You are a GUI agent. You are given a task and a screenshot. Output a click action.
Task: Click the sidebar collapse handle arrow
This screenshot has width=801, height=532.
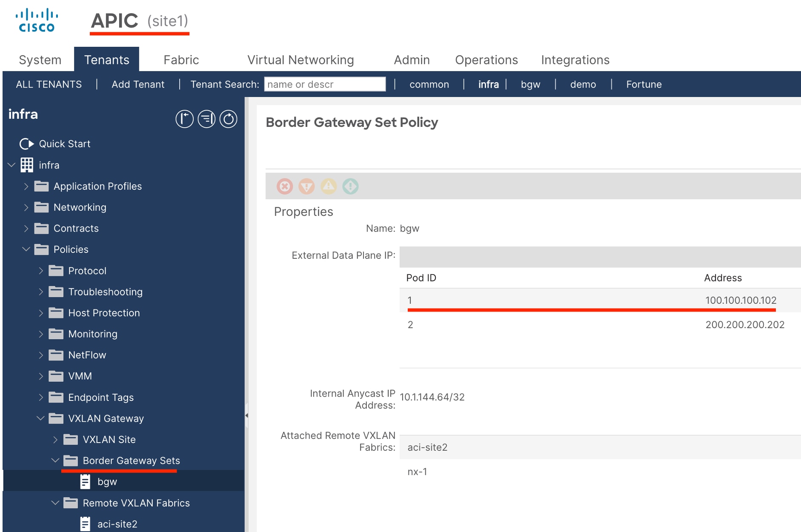click(x=247, y=415)
